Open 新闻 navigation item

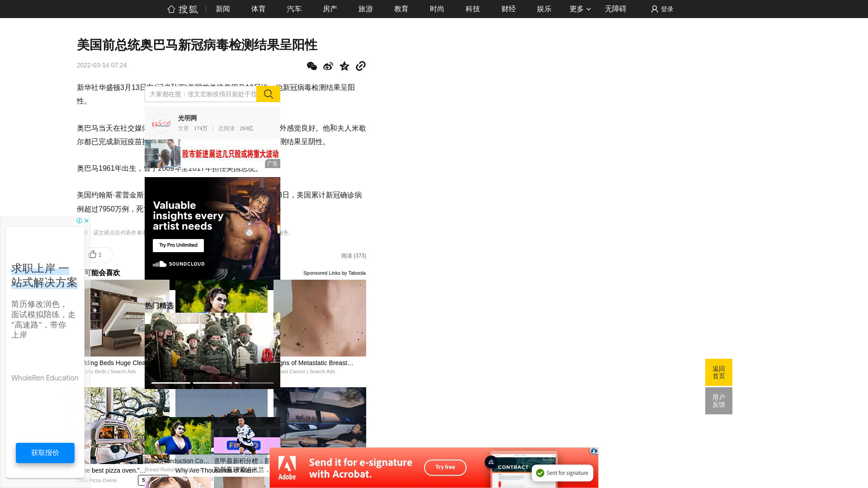(x=223, y=9)
